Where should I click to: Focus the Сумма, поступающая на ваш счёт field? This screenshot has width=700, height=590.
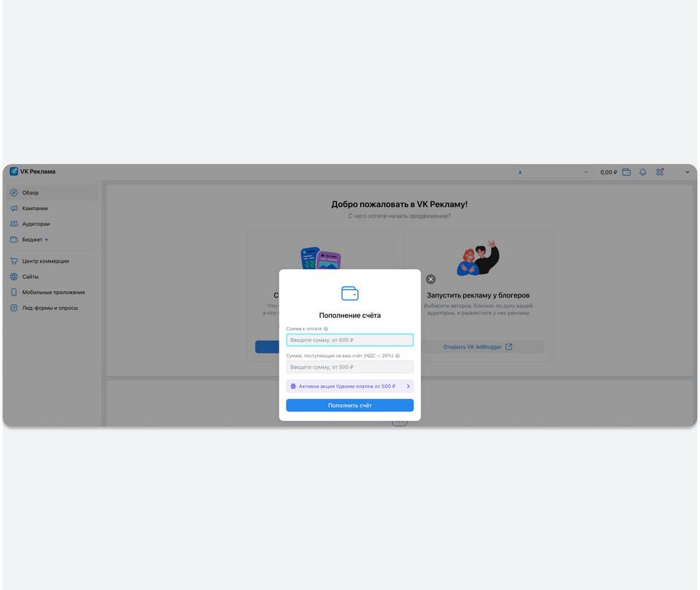click(x=350, y=367)
